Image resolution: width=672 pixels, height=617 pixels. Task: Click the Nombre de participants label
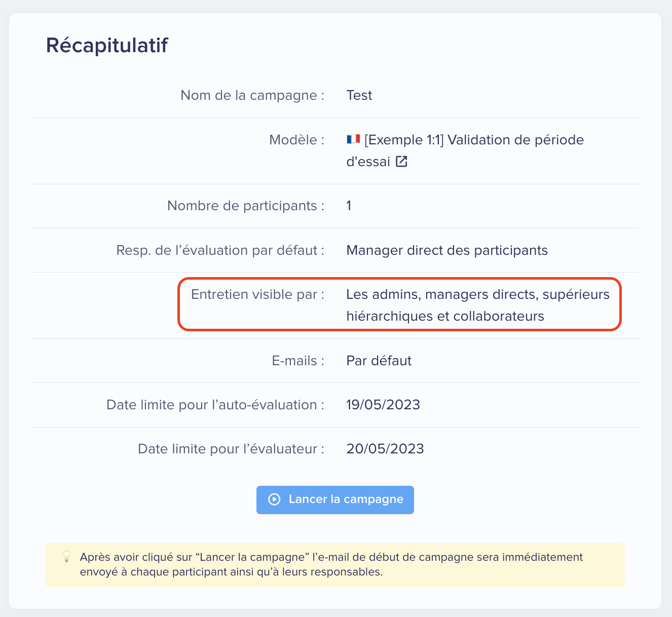coord(246,206)
